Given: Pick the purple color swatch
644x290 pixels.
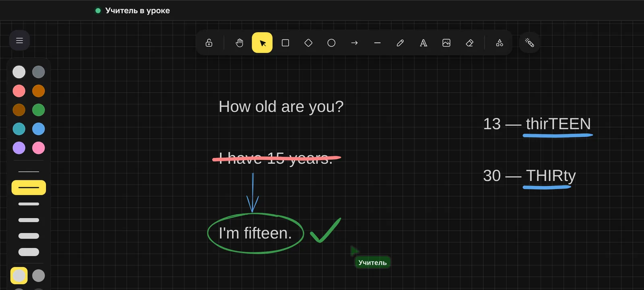Looking at the screenshot, I should 19,148.
